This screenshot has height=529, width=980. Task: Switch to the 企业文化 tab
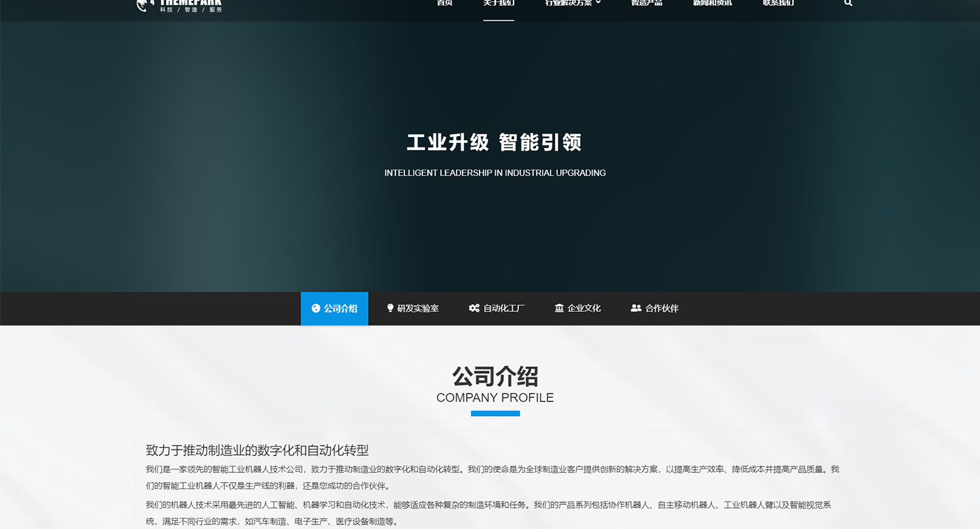(x=583, y=308)
